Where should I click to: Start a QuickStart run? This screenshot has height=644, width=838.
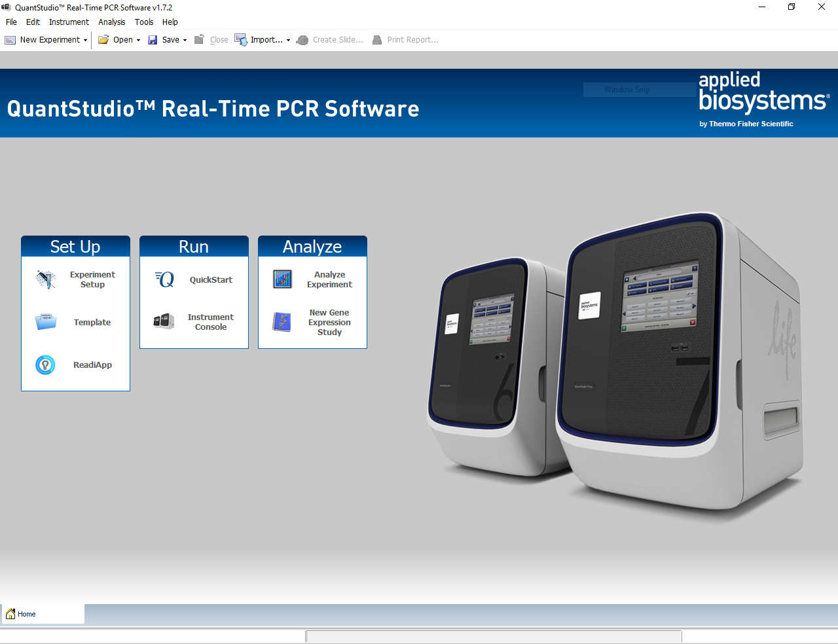click(x=210, y=279)
